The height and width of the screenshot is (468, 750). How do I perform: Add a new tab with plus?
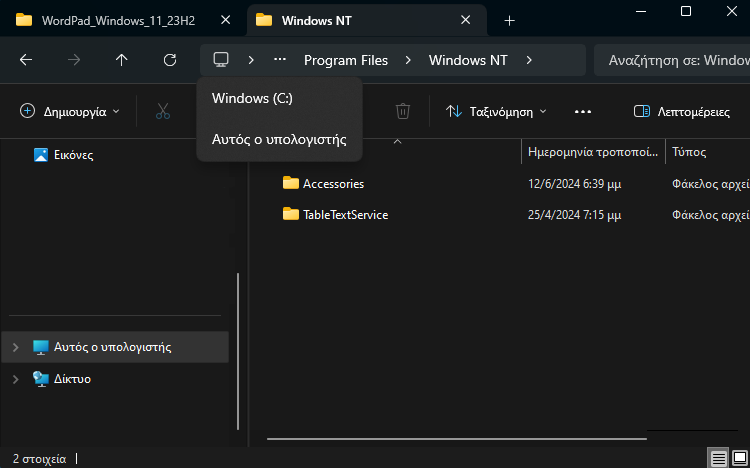click(509, 21)
